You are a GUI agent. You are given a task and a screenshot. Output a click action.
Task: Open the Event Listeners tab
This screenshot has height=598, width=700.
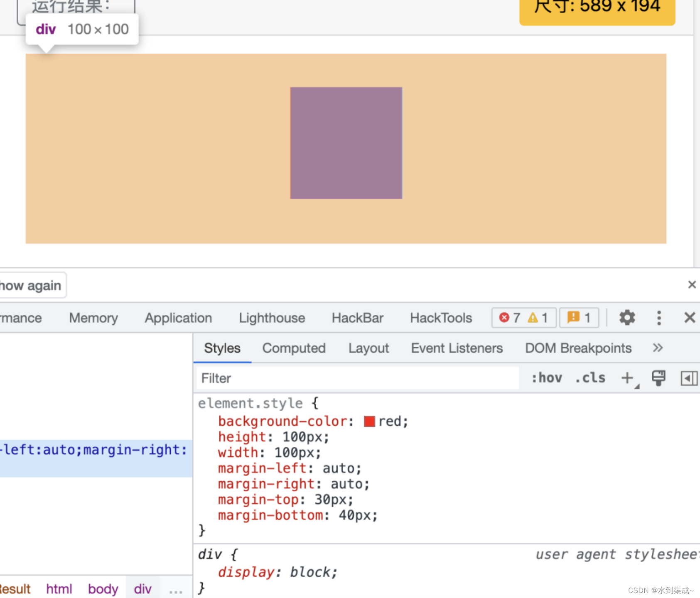click(457, 348)
